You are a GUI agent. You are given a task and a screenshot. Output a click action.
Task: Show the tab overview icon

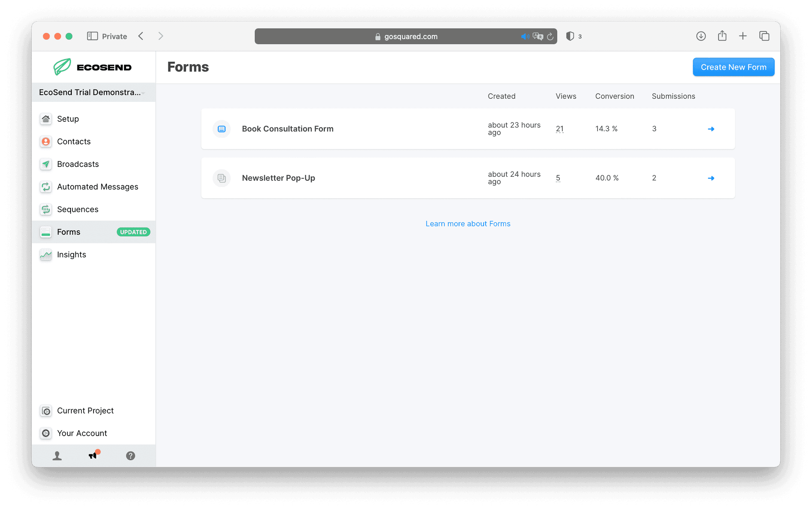764,36
